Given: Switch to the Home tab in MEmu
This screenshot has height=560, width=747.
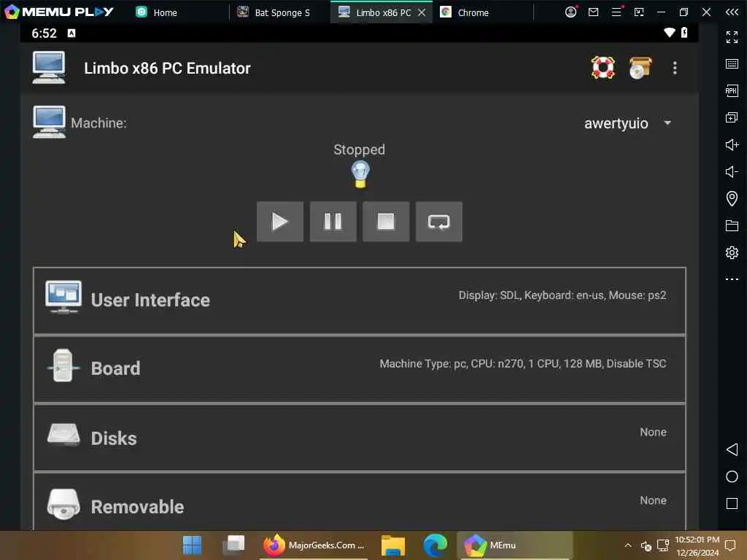Looking at the screenshot, I should (157, 12).
